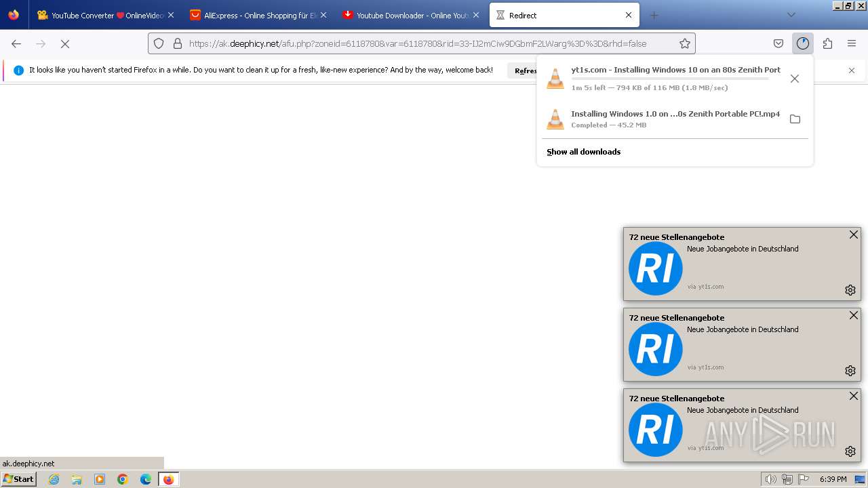Screen dimensions: 868x488
Task: Close the AliExpress tab
Action: click(x=323, y=15)
